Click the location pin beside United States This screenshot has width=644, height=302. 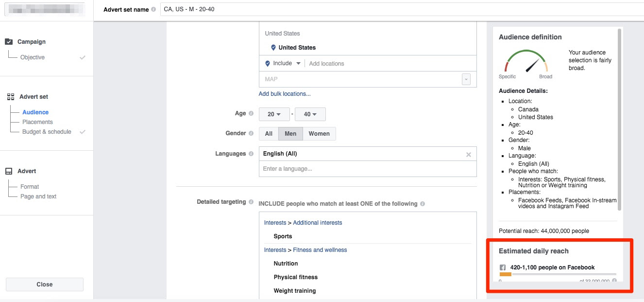tap(273, 48)
